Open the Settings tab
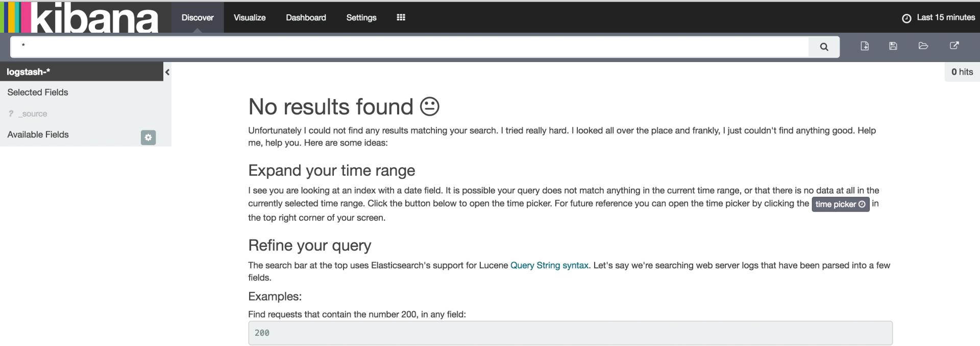 coord(361,17)
